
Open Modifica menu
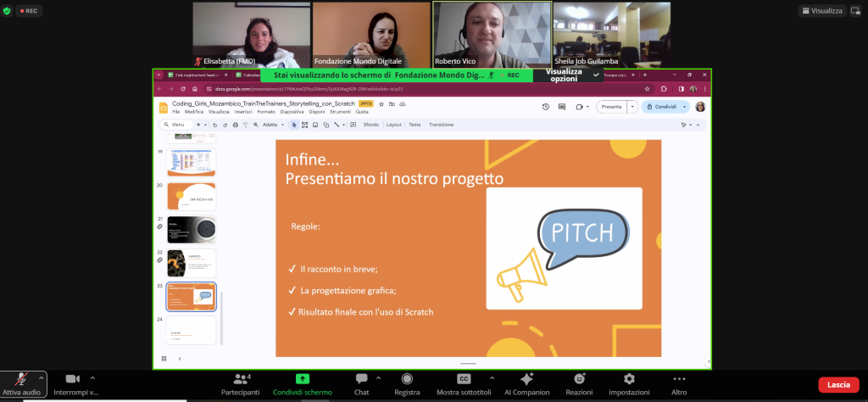(x=194, y=112)
